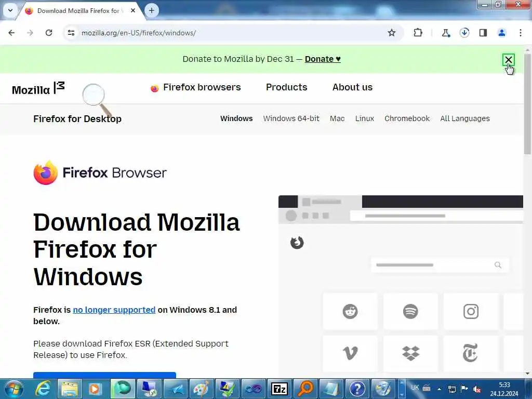Toggle the browser side panel
This screenshot has width=532, height=399.
click(x=483, y=33)
